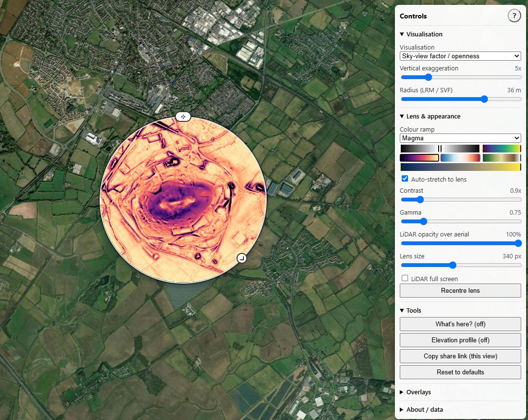
Task: Click Copy share link (this view)
Action: point(460,356)
